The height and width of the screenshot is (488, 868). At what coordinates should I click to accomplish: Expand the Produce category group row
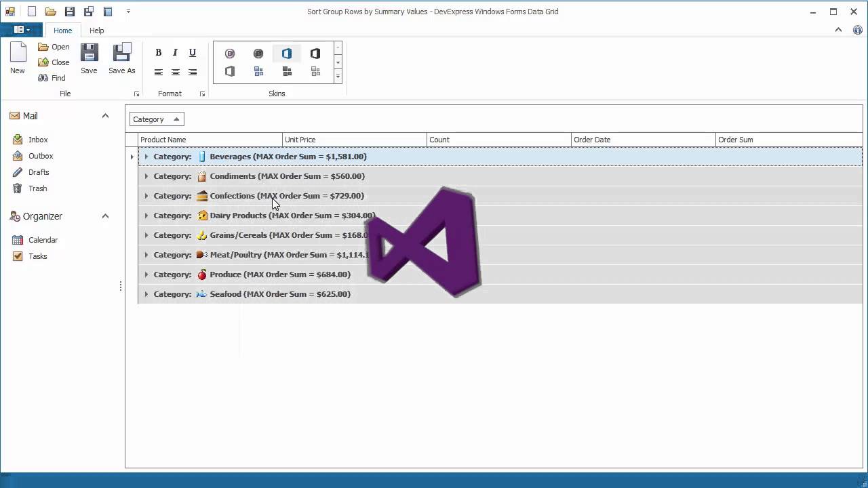146,274
